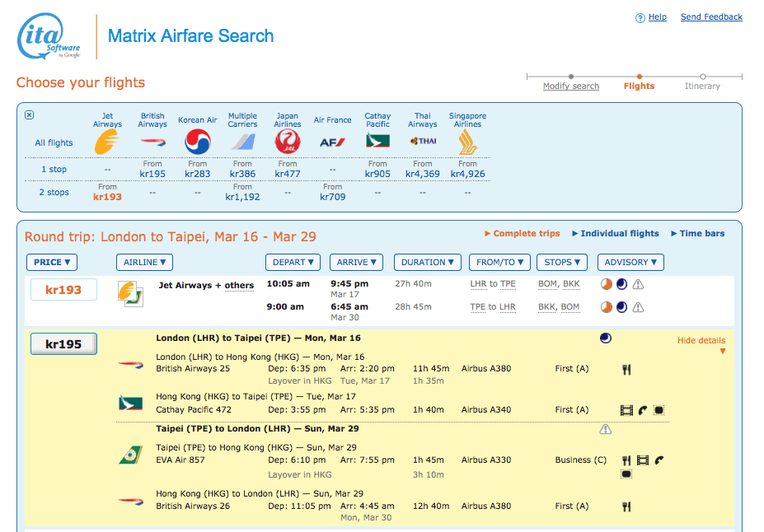Click warning icon on Taipei to London header
This screenshot has width=764, height=532.
click(605, 429)
